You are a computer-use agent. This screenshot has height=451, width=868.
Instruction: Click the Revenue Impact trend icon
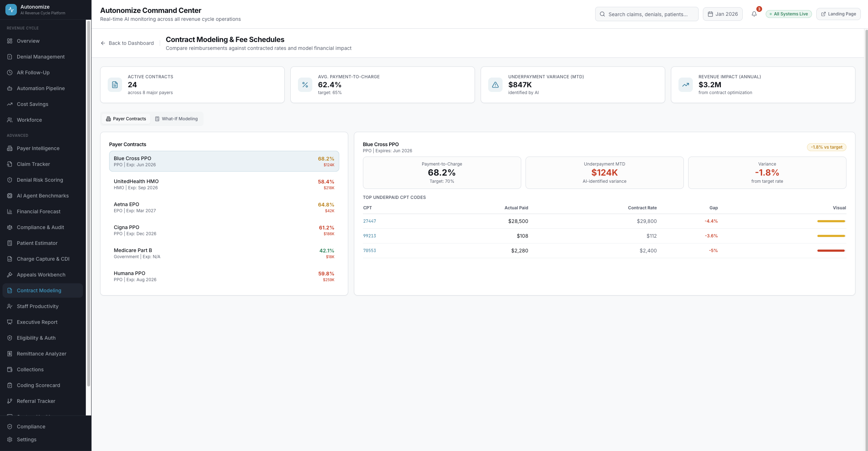click(x=686, y=85)
